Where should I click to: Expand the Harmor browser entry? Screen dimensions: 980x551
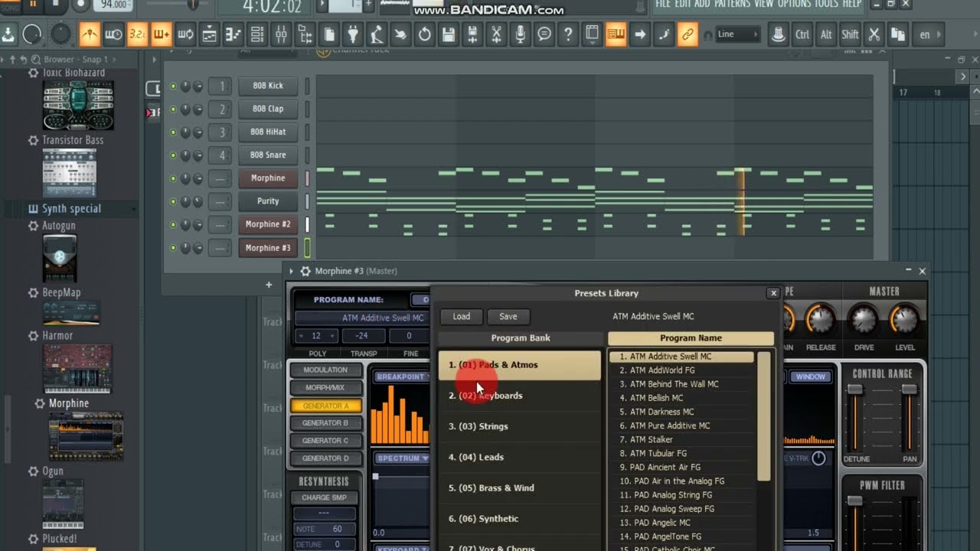tap(57, 335)
